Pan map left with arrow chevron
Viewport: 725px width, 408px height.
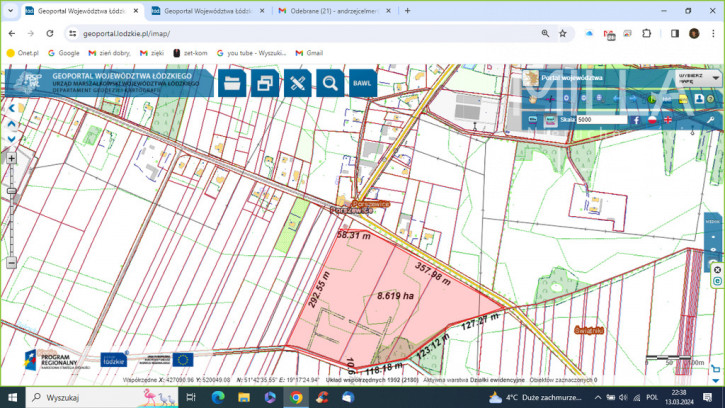point(12,108)
